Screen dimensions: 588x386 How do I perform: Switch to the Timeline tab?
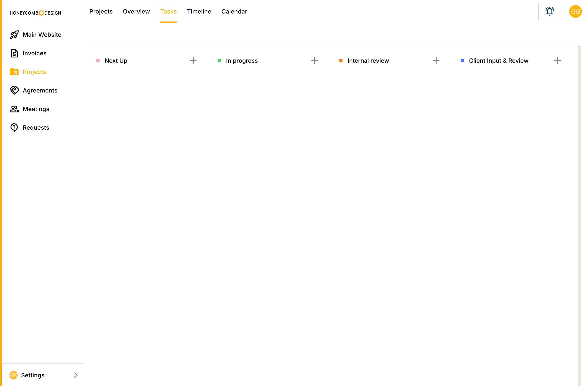pos(199,11)
